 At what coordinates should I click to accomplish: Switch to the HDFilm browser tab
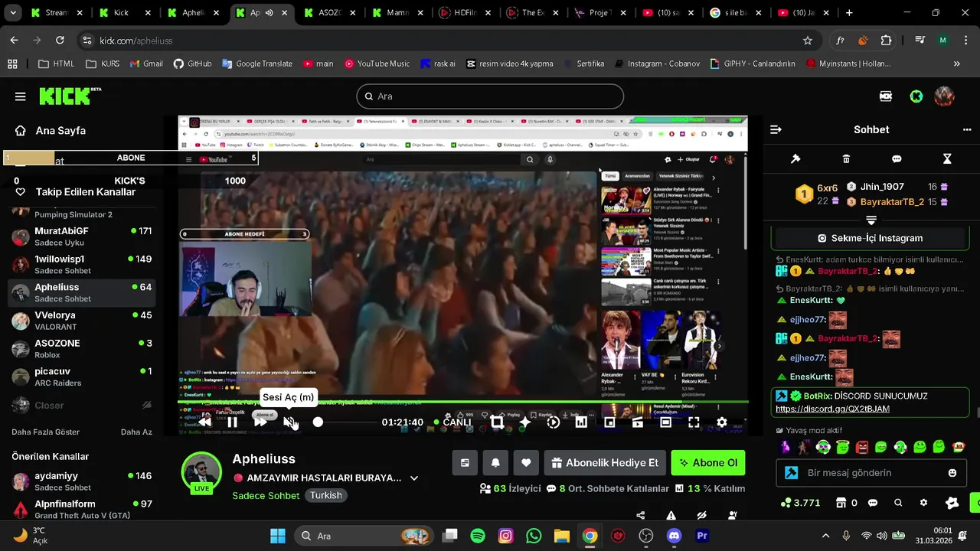[465, 13]
